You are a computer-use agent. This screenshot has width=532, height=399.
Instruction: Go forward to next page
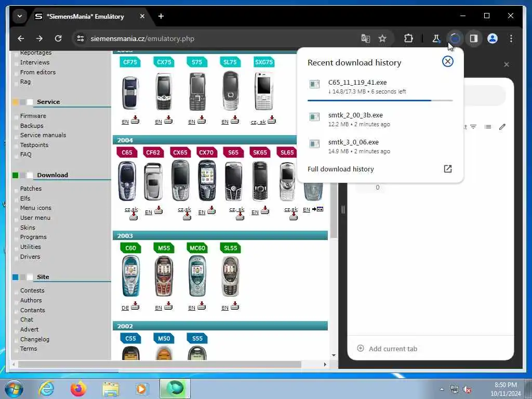coord(39,38)
